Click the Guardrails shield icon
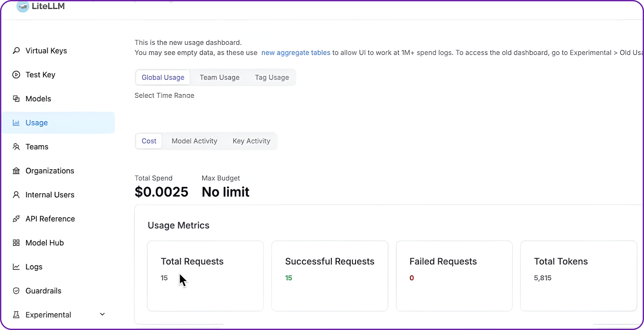The height and width of the screenshot is (330, 644). coord(16,290)
